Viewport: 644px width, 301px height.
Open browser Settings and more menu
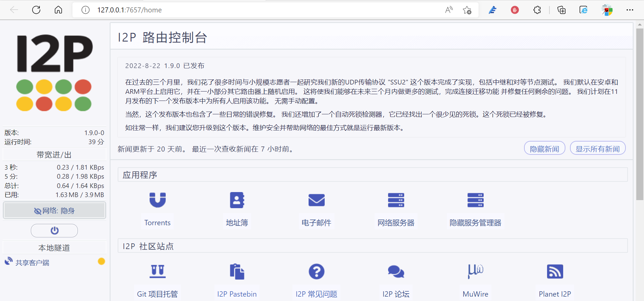coord(630,10)
